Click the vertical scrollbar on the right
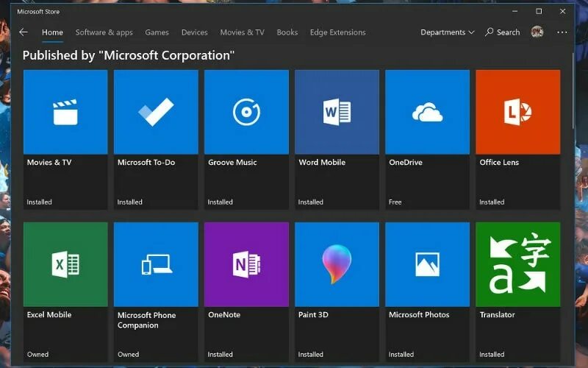This screenshot has width=588, height=368. (x=573, y=91)
